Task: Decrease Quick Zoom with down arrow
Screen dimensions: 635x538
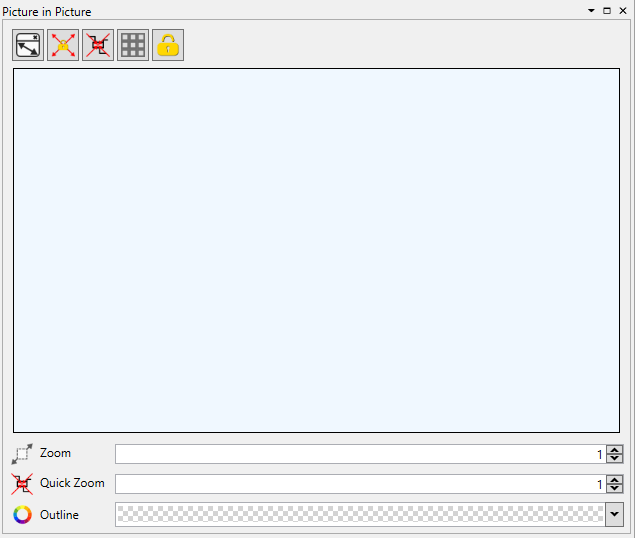Action: coord(615,489)
